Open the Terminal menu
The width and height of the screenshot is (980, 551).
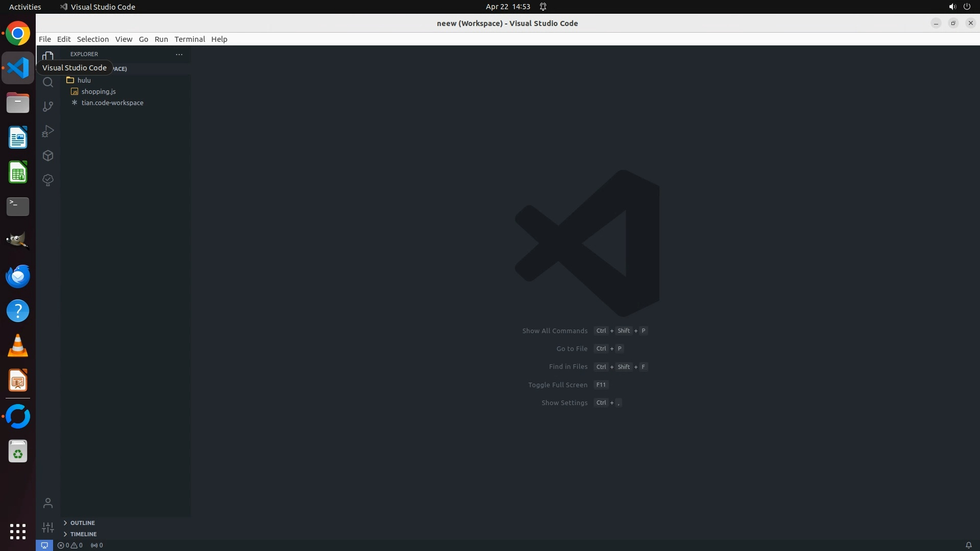click(189, 39)
